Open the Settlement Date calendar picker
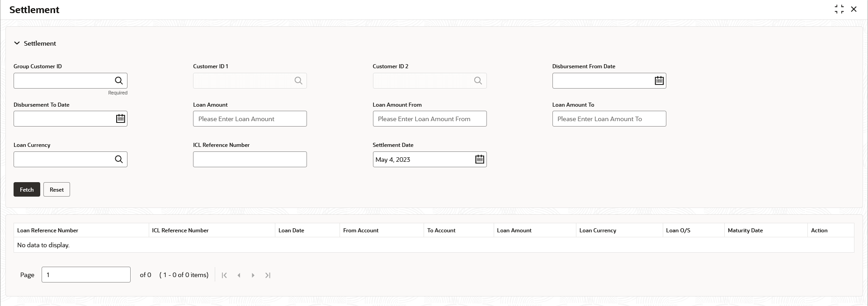868x306 pixels. click(x=480, y=160)
